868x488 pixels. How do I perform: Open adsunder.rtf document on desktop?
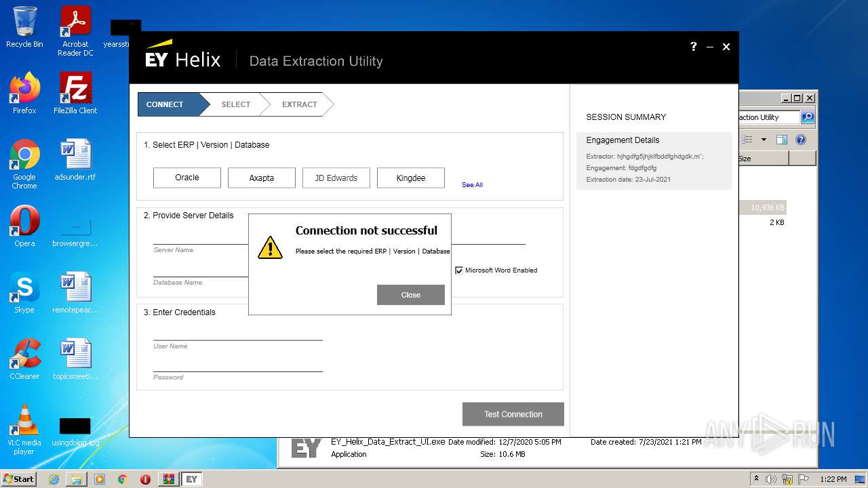point(75,160)
